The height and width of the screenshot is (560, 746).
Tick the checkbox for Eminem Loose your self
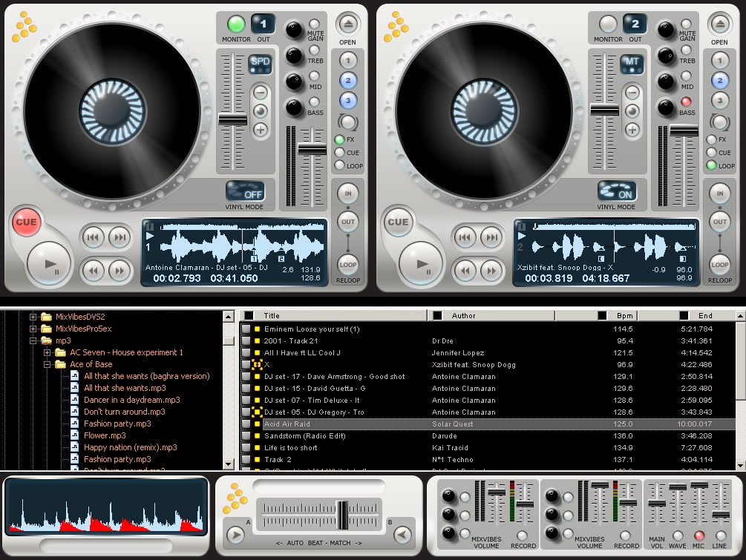pyautogui.click(x=246, y=329)
